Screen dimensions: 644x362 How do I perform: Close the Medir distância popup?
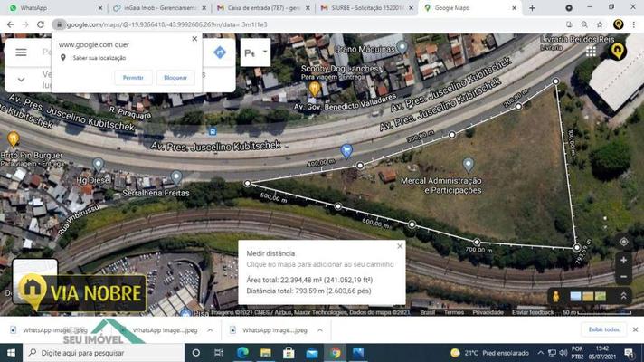click(x=400, y=246)
